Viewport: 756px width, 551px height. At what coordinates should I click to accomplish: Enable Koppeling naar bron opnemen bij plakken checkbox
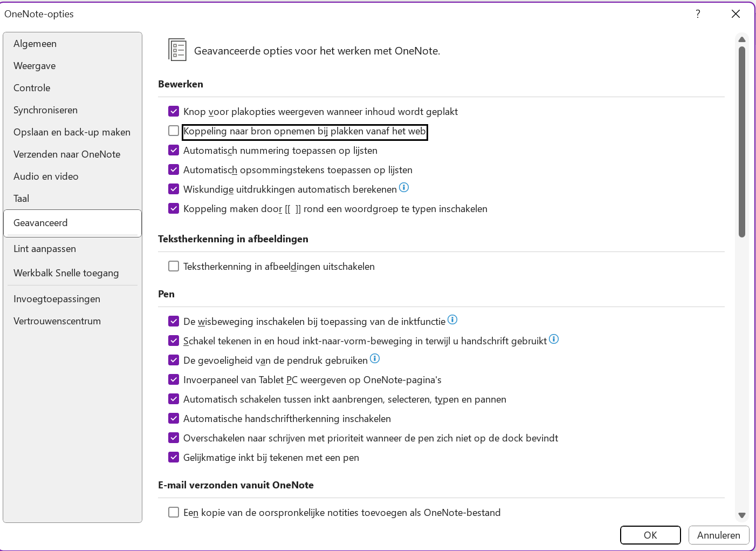[x=174, y=131]
